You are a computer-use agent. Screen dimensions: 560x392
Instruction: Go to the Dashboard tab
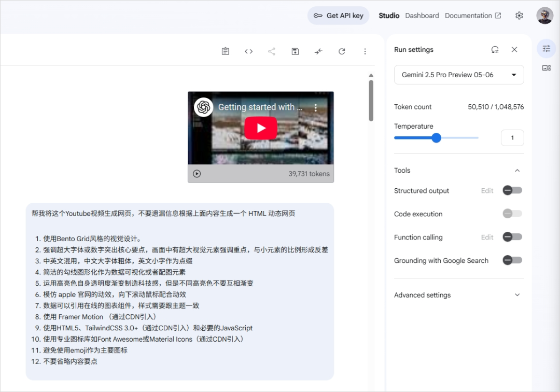[422, 16]
